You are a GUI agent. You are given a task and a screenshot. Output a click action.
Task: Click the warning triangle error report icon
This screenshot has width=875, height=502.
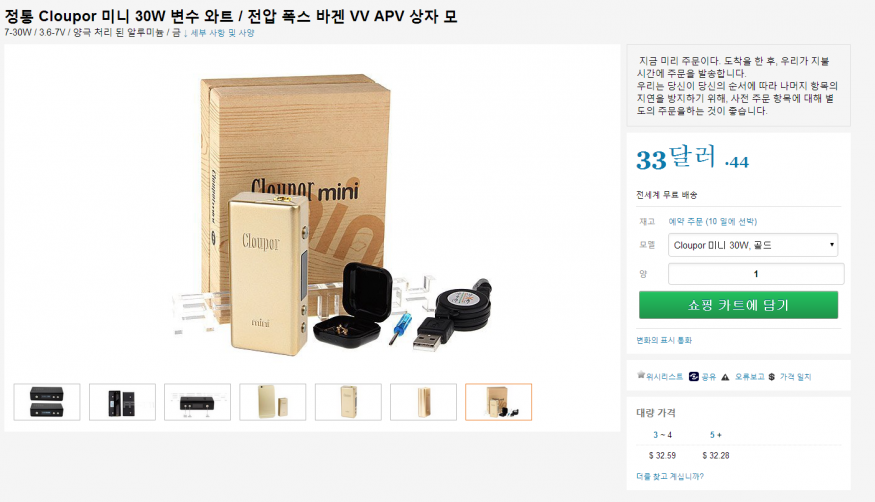tap(725, 377)
